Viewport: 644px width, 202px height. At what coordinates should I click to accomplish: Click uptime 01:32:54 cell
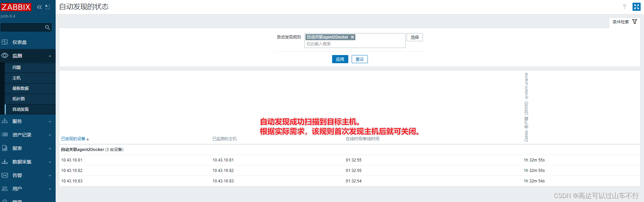point(353,181)
